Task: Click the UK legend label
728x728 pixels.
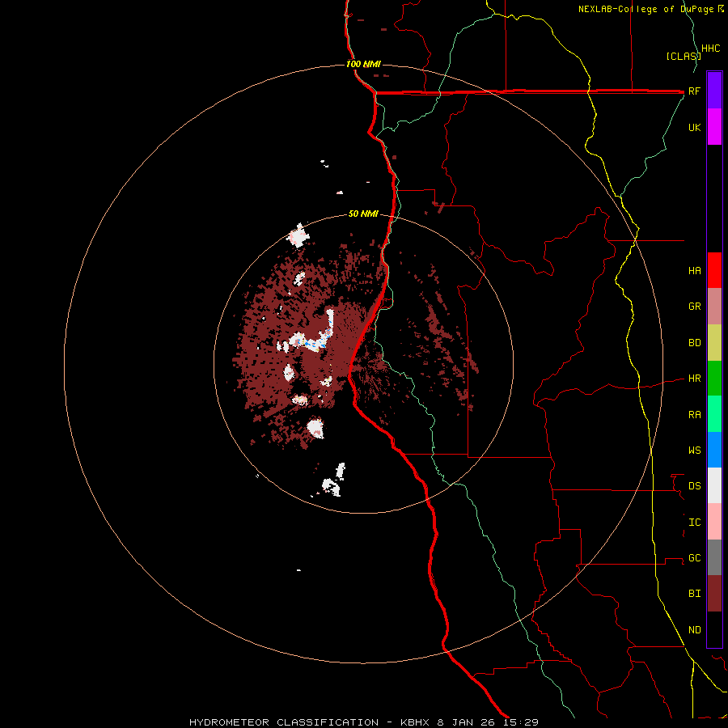Action: (x=694, y=127)
